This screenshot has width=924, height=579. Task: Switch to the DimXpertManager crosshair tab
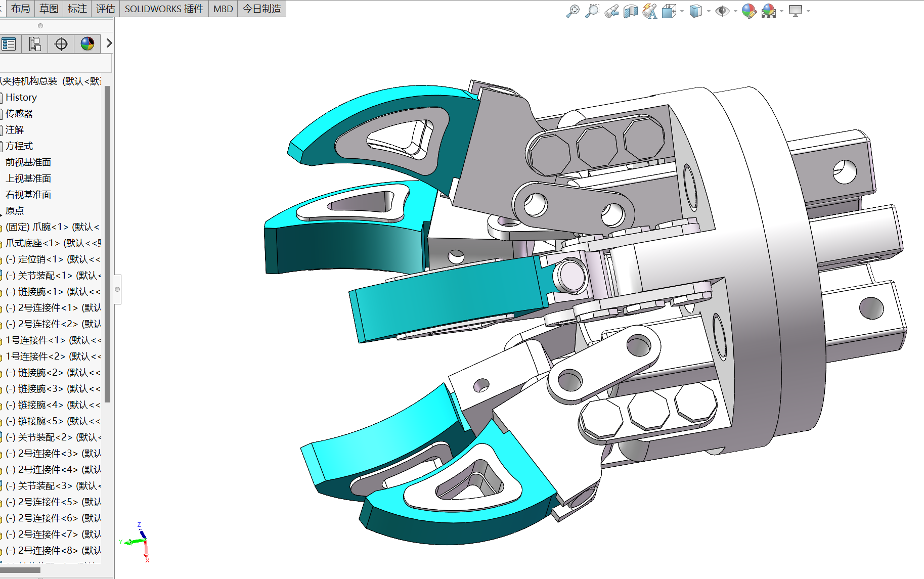[x=61, y=44]
